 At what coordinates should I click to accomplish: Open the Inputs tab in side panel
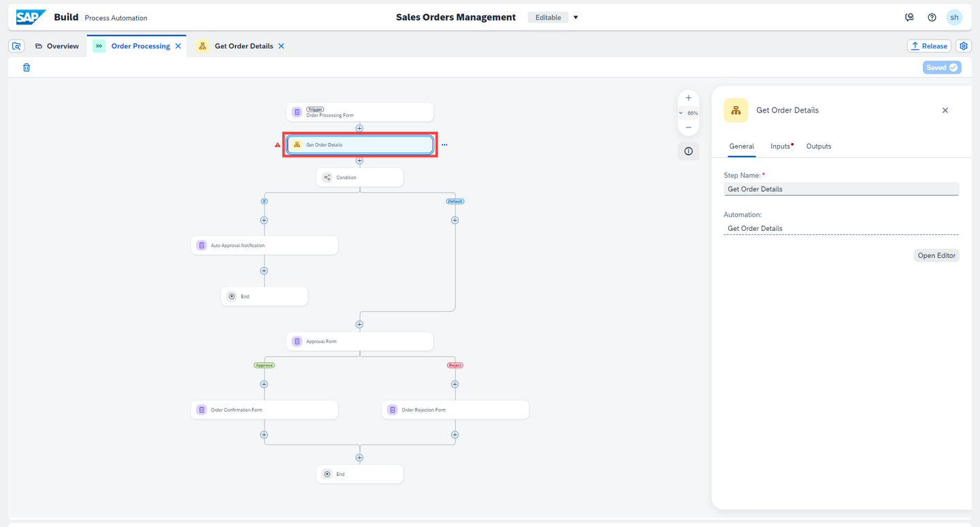(x=782, y=146)
